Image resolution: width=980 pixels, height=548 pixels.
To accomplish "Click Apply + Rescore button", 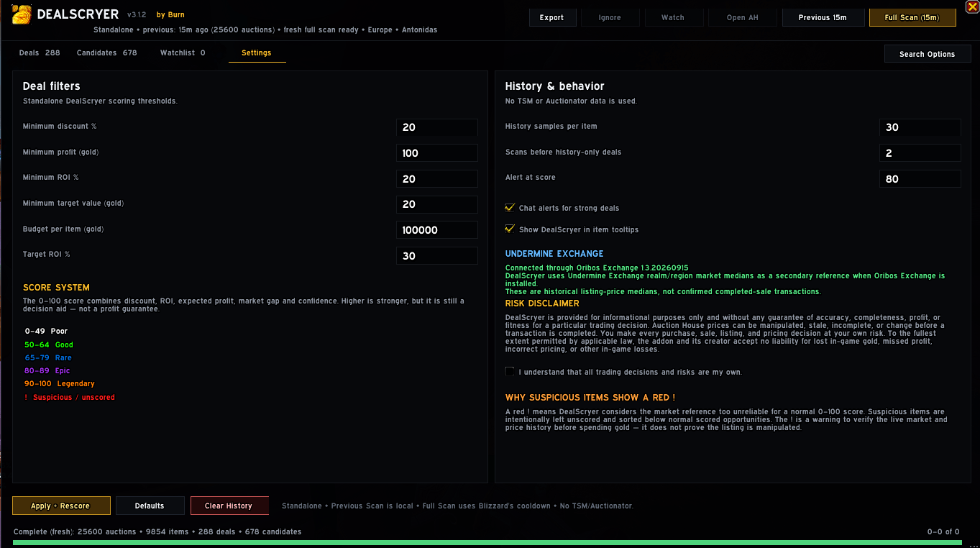I will point(61,506).
